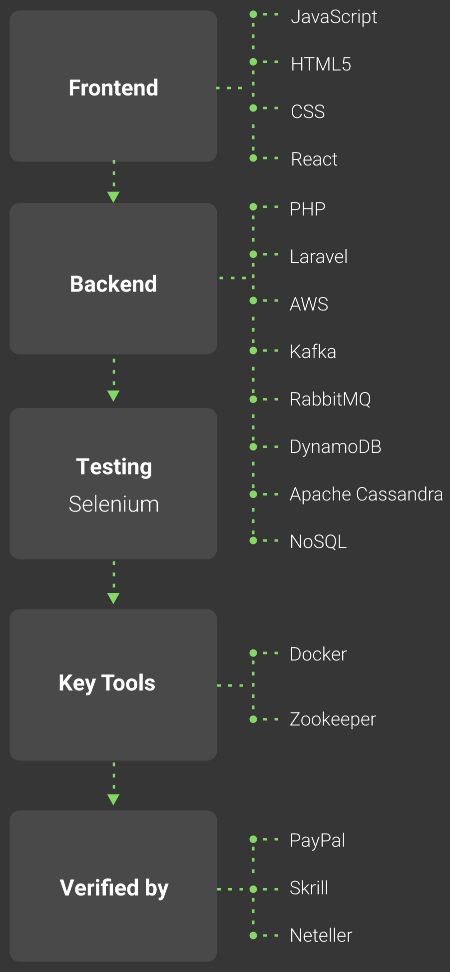Click the HTML5 label

click(x=320, y=64)
